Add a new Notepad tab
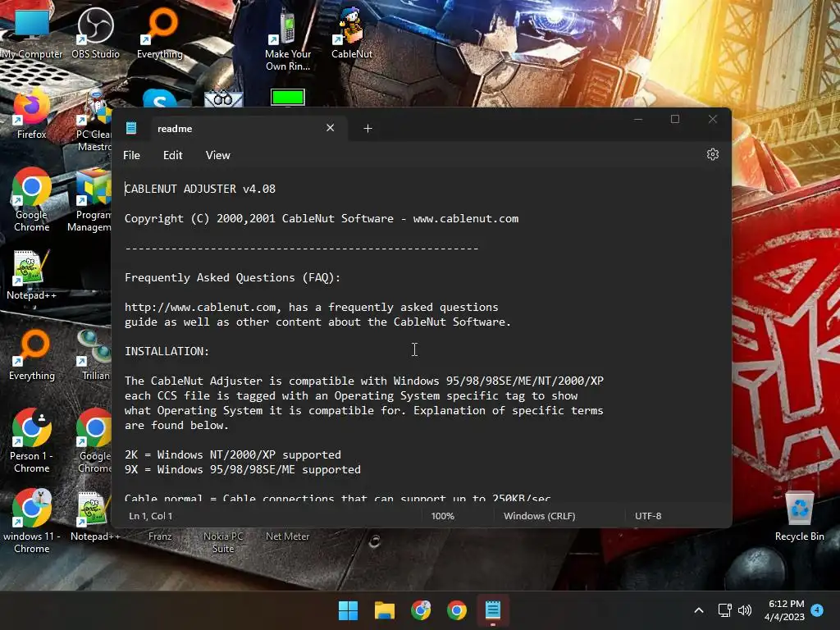 pos(367,129)
